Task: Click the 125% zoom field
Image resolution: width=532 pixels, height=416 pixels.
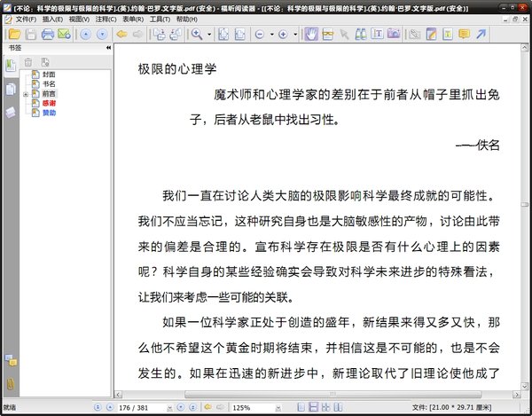Action: [253, 407]
